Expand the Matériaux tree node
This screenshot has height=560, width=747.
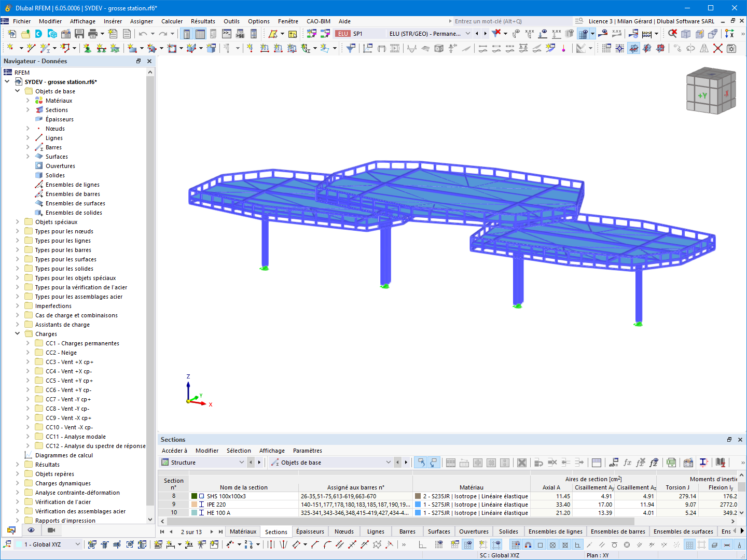[x=27, y=100]
